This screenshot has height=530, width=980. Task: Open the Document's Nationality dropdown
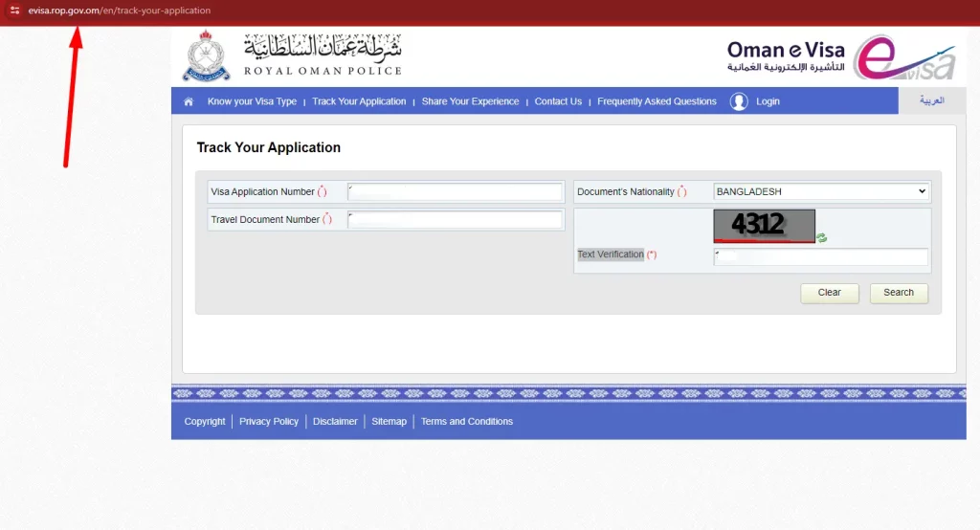pos(821,192)
